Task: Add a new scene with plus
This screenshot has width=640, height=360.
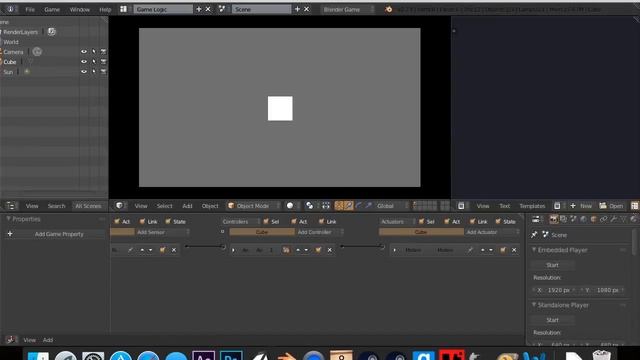Action: coord(297,9)
